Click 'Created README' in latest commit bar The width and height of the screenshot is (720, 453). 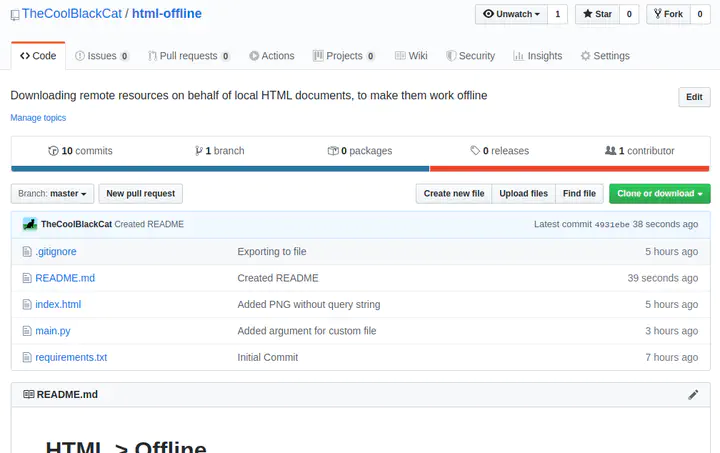[x=149, y=224]
